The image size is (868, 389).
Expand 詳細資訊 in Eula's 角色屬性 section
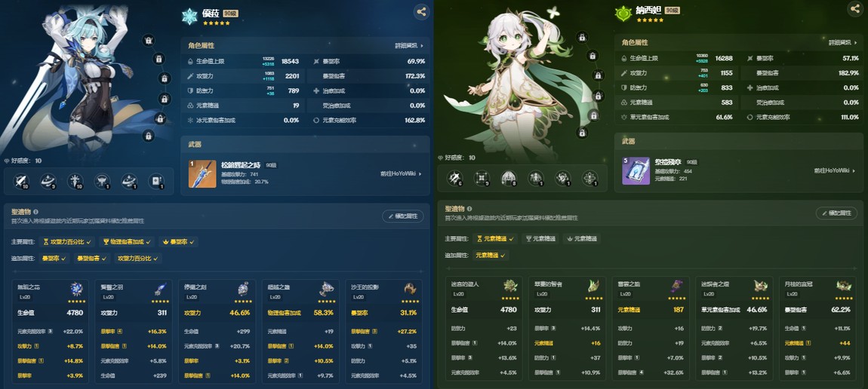coord(410,46)
